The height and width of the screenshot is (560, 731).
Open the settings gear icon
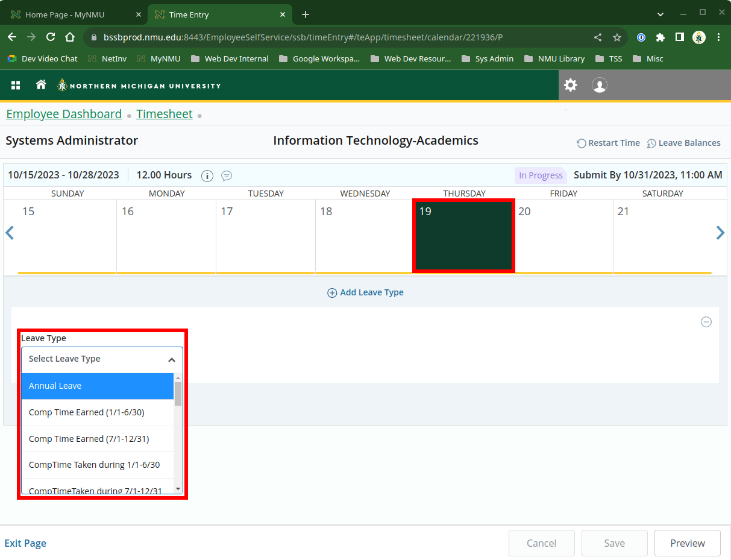[x=570, y=85]
